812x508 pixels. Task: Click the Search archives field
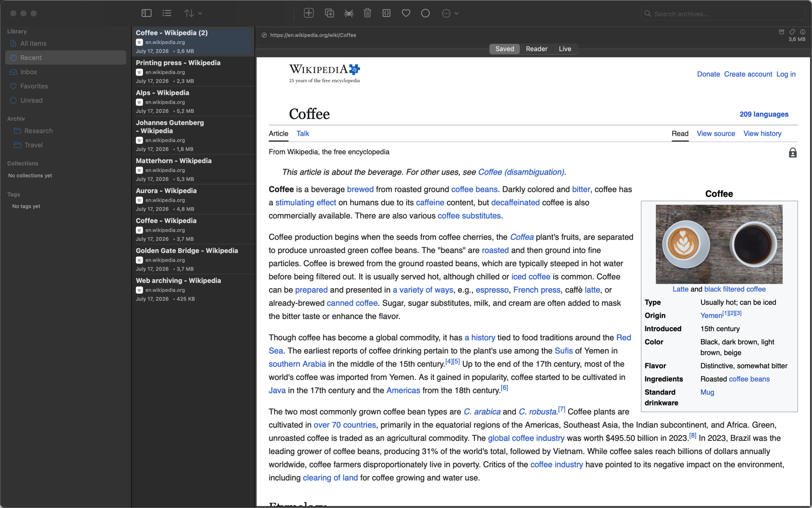723,14
